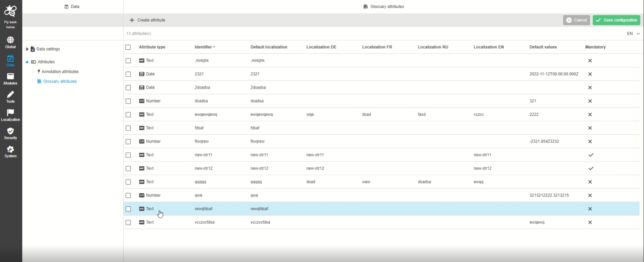Click the Fly back home logo icon

pyautogui.click(x=10, y=11)
